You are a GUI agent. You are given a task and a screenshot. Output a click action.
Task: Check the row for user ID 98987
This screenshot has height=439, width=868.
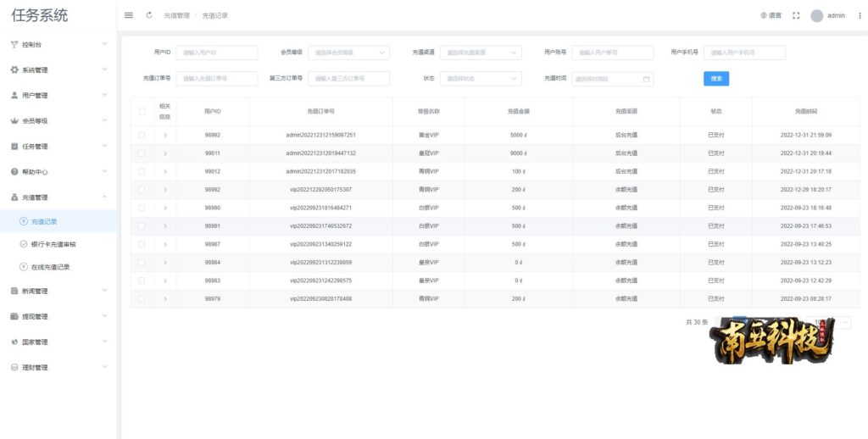coord(142,244)
